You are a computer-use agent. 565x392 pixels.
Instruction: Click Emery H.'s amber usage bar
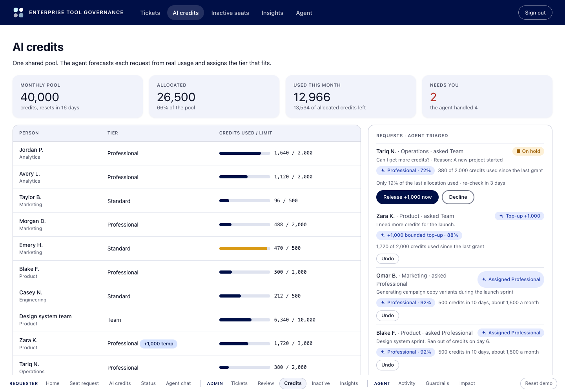(x=245, y=249)
